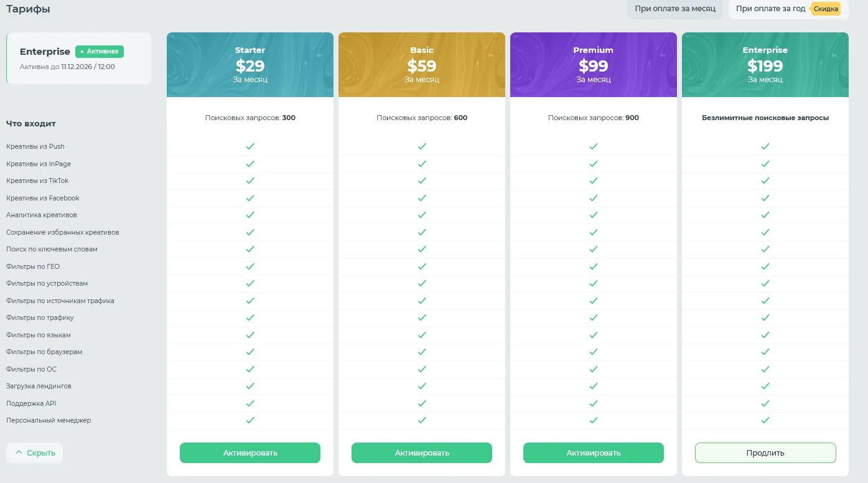Click the Enterprise checkmark for Поддержка API
The height and width of the screenshot is (483, 868).
(x=765, y=403)
